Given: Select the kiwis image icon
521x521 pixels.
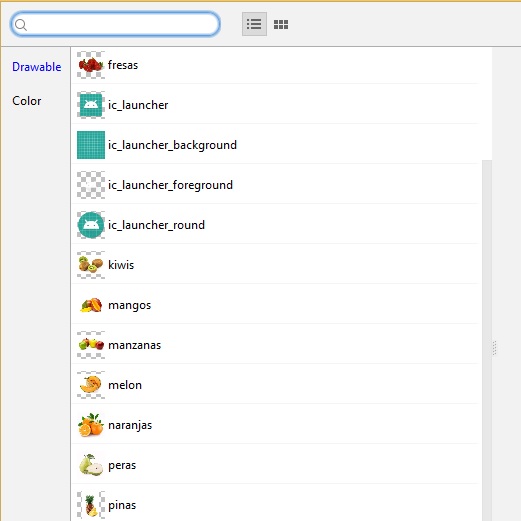Looking at the screenshot, I should pos(91,265).
